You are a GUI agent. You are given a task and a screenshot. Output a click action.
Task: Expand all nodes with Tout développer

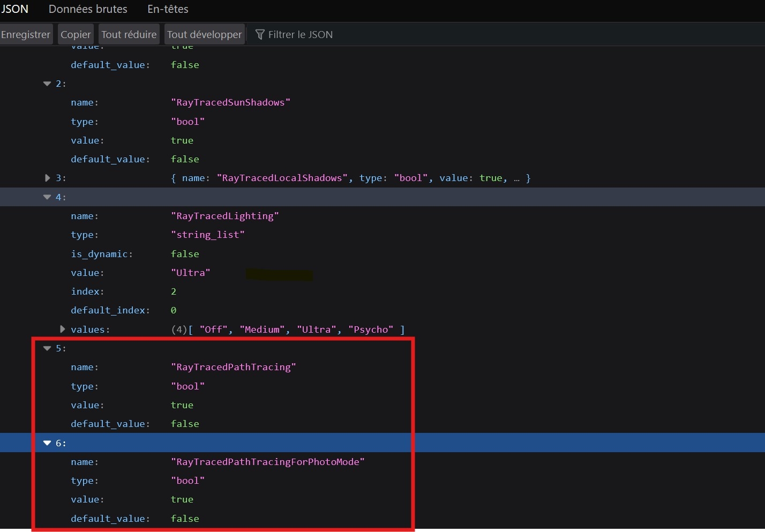tap(204, 34)
